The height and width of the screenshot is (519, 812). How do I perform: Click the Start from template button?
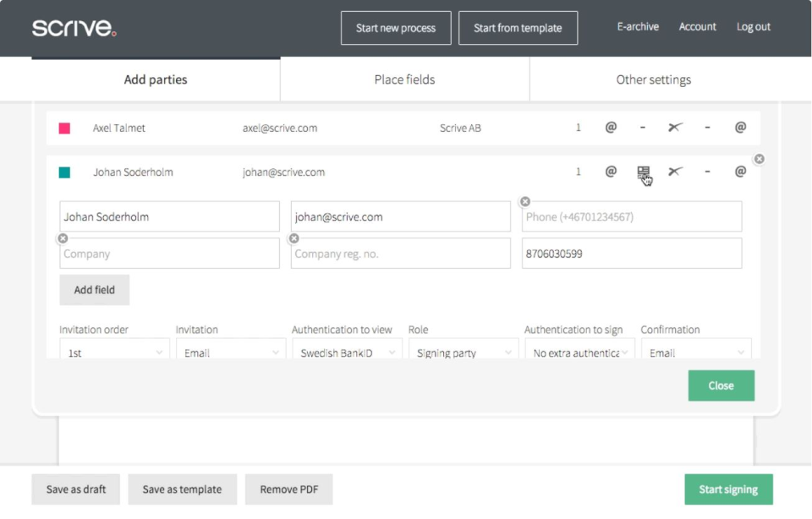pyautogui.click(x=518, y=28)
